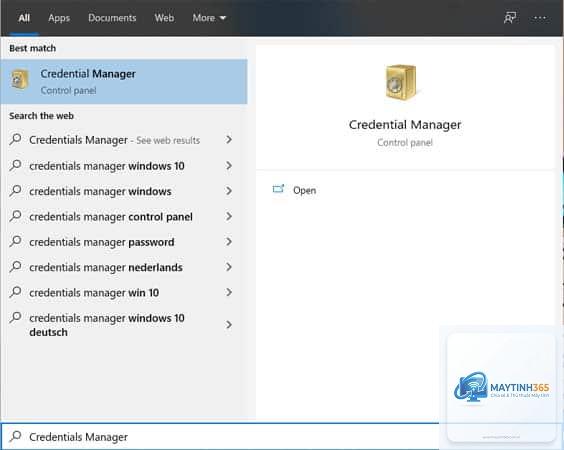Expand chevron for 'credentials manager windows 10'
This screenshot has height=450, width=564.
[x=229, y=165]
